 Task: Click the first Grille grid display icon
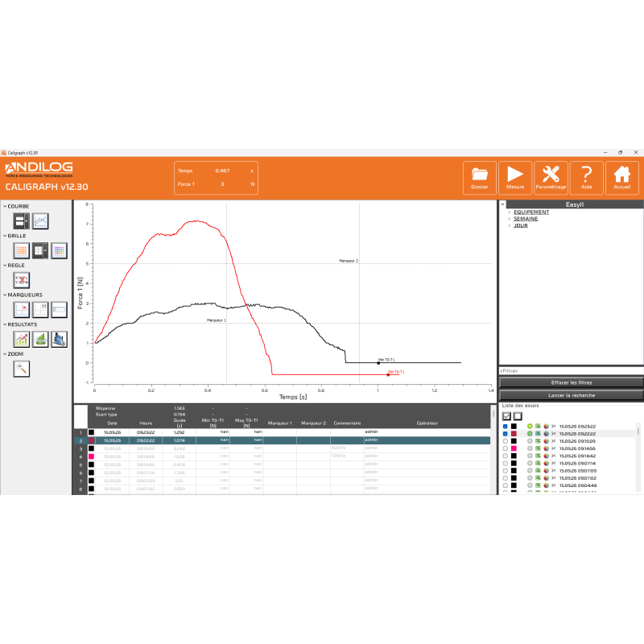[x=22, y=250]
